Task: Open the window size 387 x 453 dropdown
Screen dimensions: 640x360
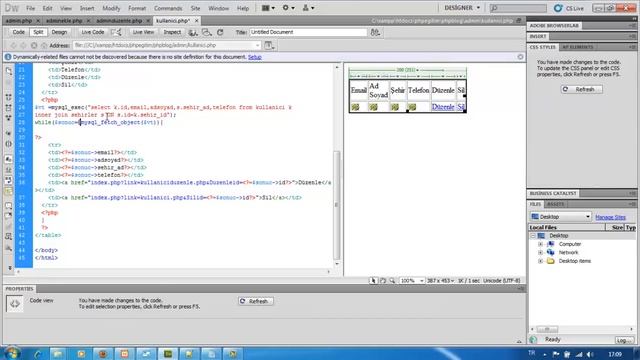Action: (x=440, y=281)
